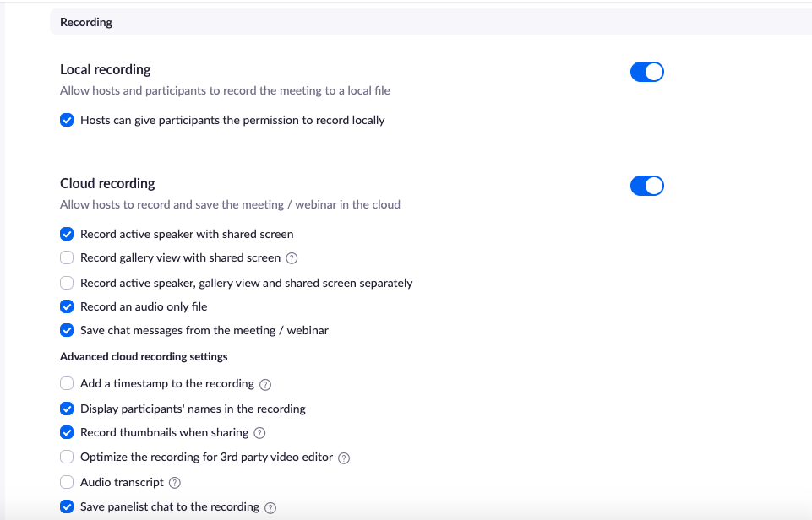Uncheck Save chat messages from meeting
Screen dimensions: 812x520
coord(67,330)
